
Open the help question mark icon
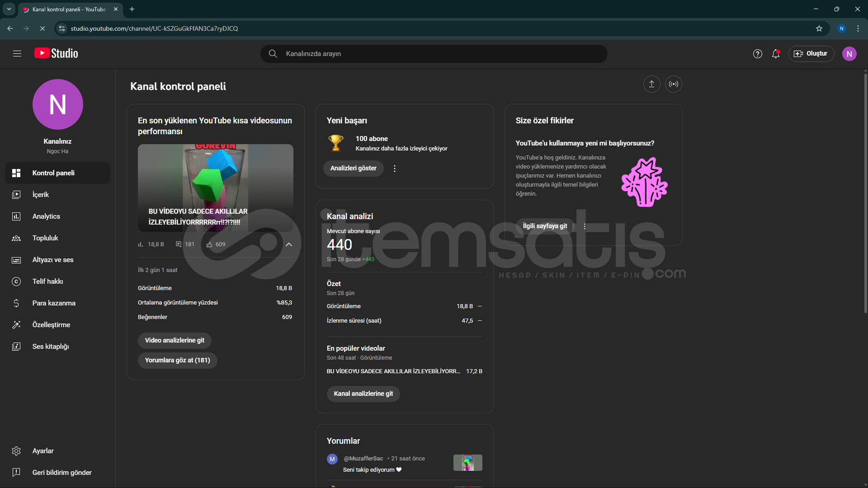tap(758, 54)
